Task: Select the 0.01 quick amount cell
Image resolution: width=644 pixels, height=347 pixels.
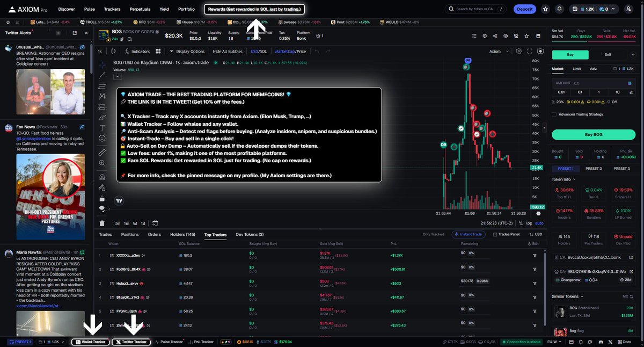Action: coord(562,92)
